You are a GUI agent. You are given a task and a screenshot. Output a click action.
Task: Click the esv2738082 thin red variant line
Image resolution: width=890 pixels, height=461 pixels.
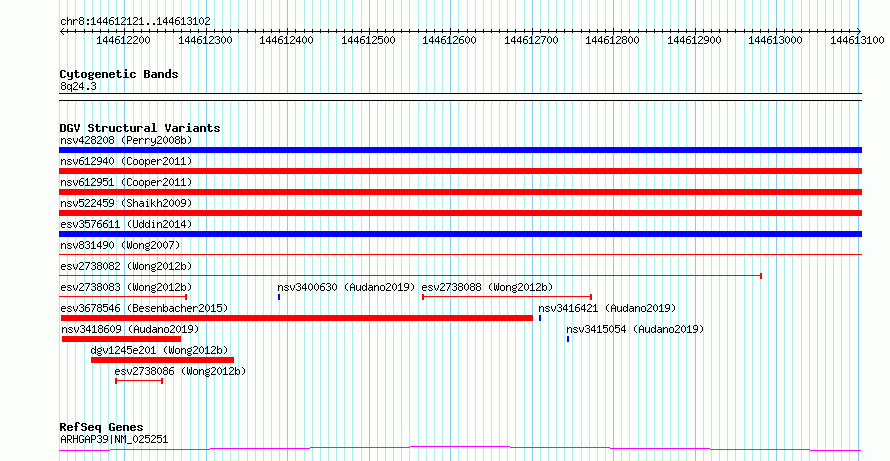point(410,276)
